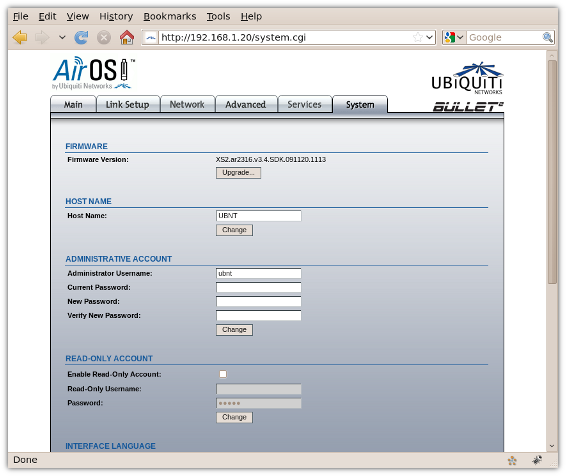The image size is (566, 476).
Task: Click the Administrator Username field
Action: point(258,274)
